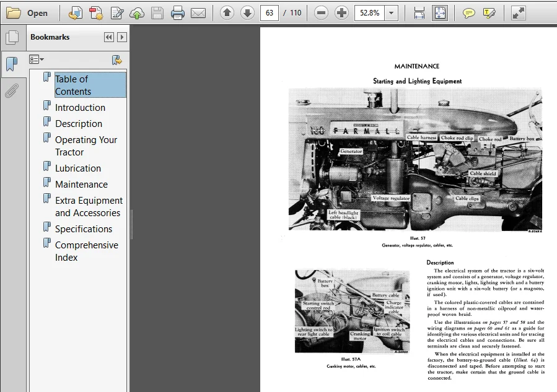Viewport: 557px width, 392px height.
Task: Click the bookmark icon beside Specifications
Action: coord(47,227)
